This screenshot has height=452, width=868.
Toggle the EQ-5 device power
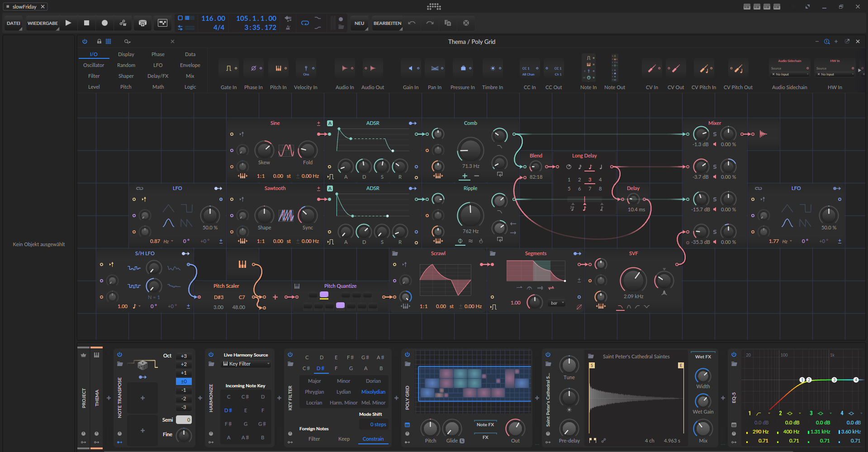pyautogui.click(x=734, y=354)
